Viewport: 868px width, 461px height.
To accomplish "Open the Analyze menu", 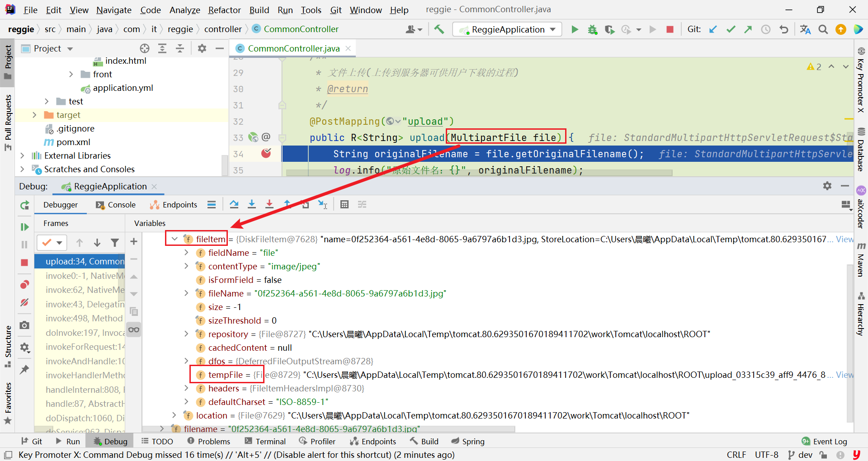I will pyautogui.click(x=185, y=10).
